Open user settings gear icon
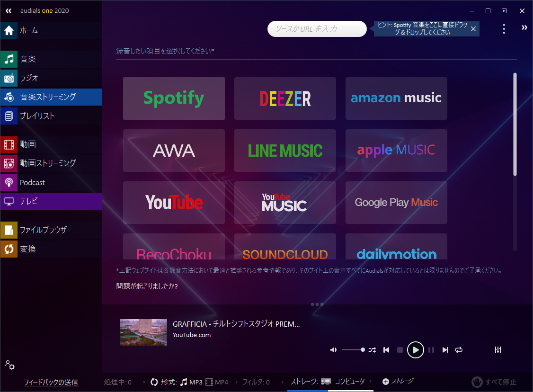The height and width of the screenshot is (392, 533). coord(10,365)
